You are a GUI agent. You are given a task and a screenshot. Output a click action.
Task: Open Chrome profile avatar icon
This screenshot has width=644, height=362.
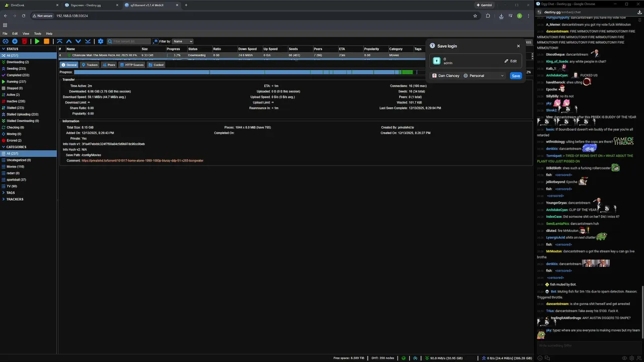(x=520, y=16)
